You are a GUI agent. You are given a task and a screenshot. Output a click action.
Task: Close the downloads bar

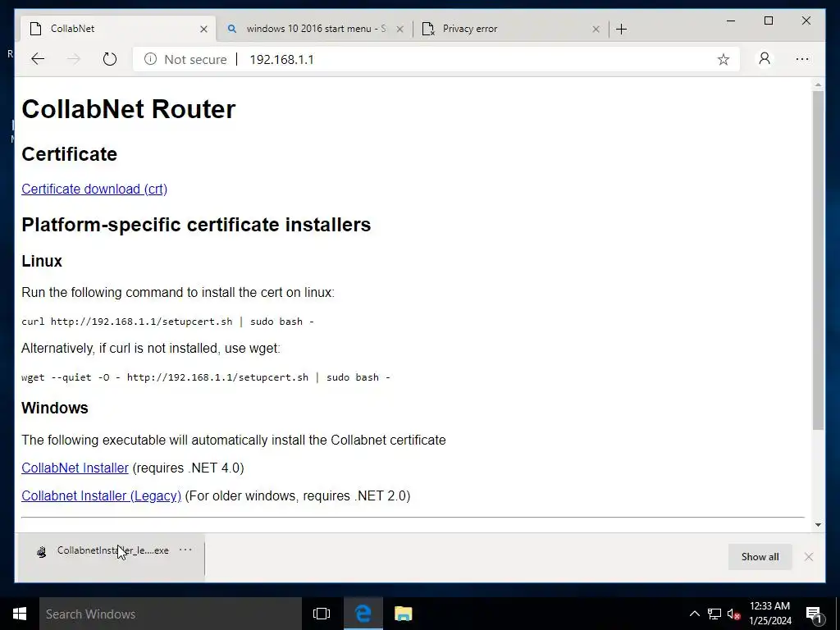(x=809, y=557)
